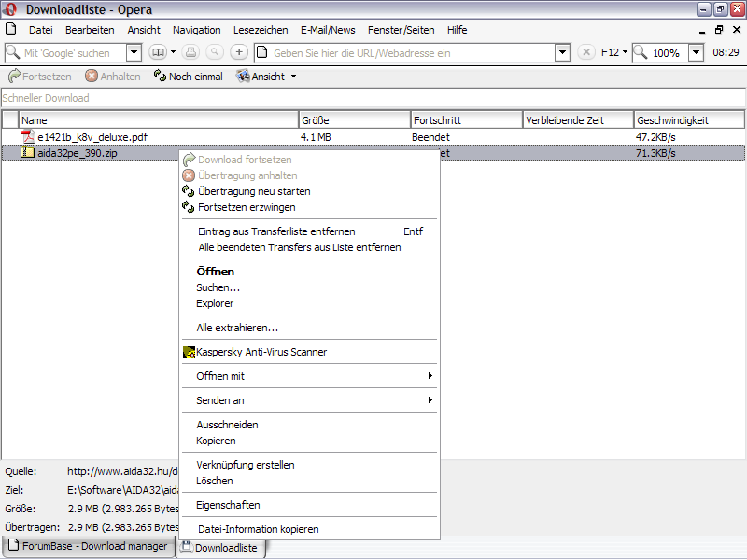This screenshot has width=747, height=560.
Task: Click the Beendet status of the PDF download
Action: [430, 137]
